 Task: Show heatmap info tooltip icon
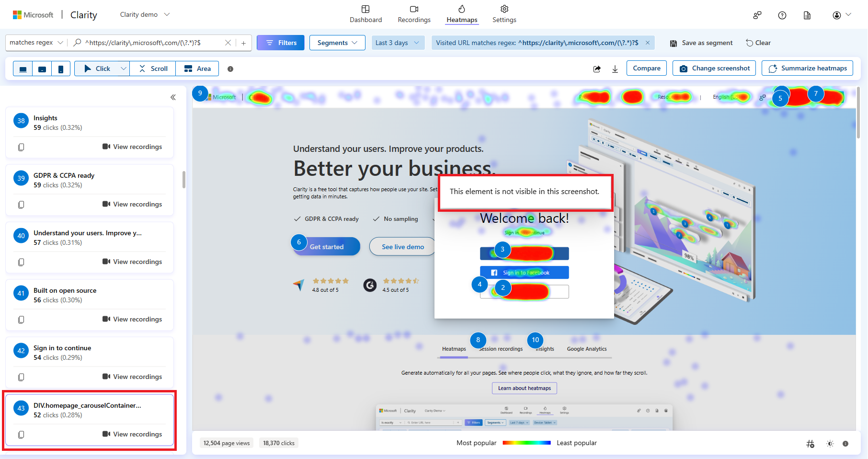pos(230,69)
